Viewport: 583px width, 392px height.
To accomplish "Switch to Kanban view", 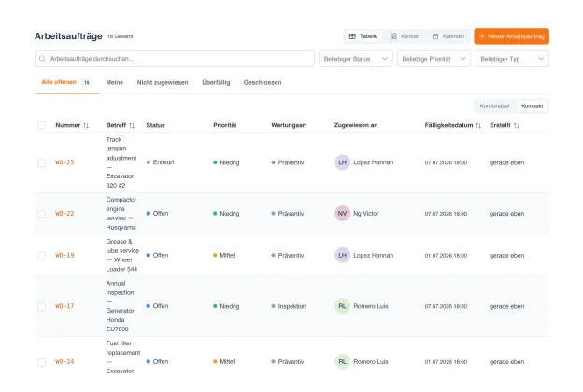I will 405,36.
